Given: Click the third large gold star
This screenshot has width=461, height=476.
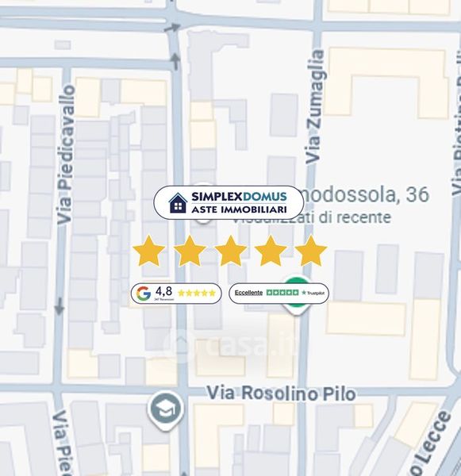Looking at the screenshot, I should tap(230, 251).
